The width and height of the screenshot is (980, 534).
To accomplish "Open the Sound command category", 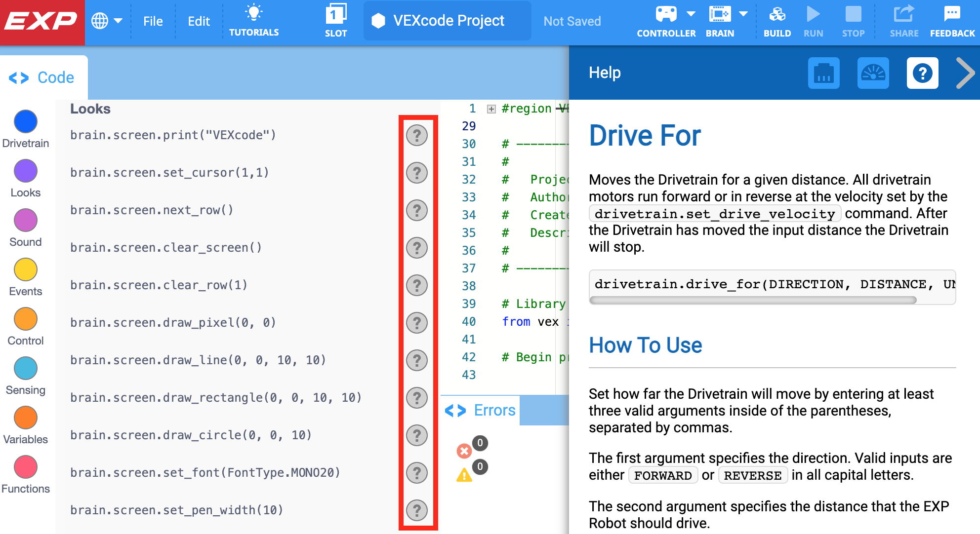I will (x=26, y=220).
